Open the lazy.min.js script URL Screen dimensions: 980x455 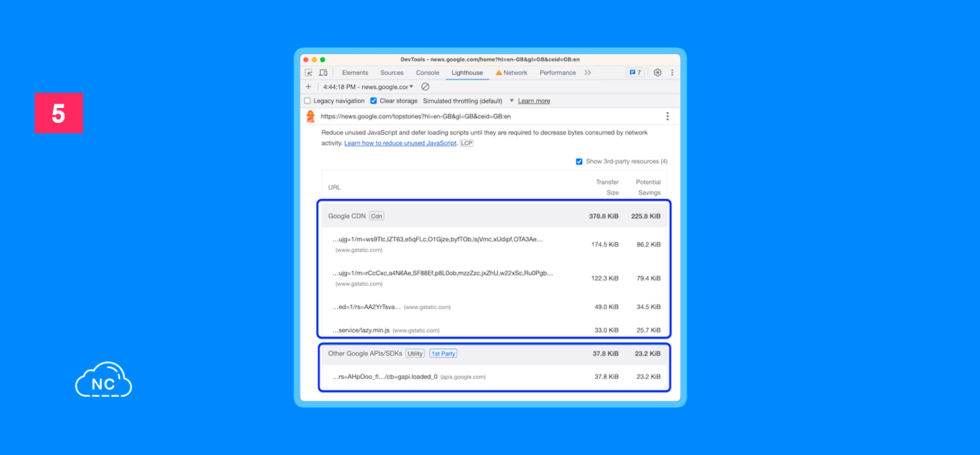pos(361,330)
